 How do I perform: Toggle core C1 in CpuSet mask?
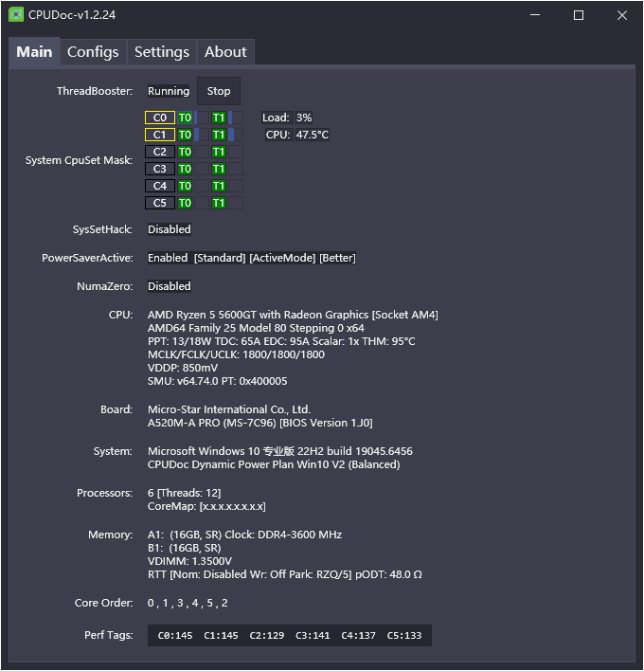tap(160, 135)
